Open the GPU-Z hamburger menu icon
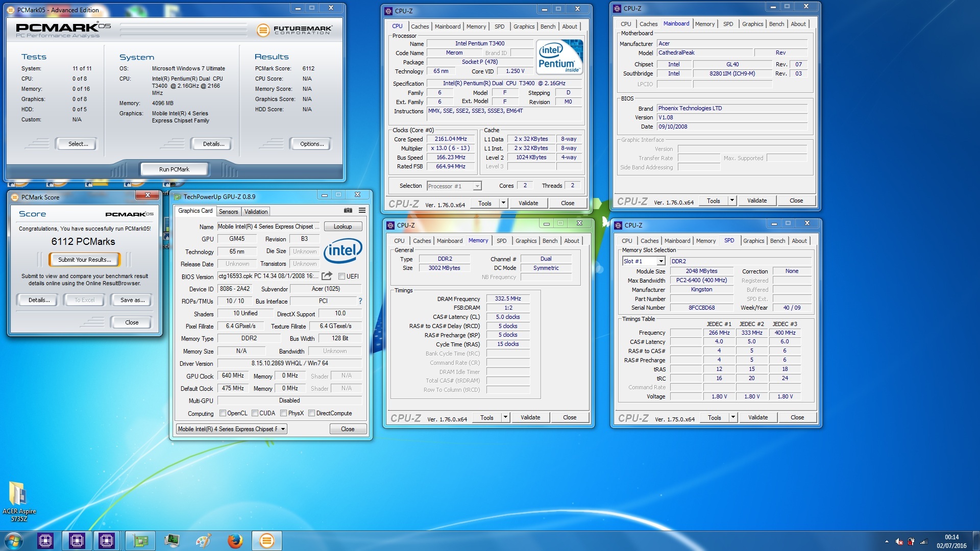 point(362,210)
